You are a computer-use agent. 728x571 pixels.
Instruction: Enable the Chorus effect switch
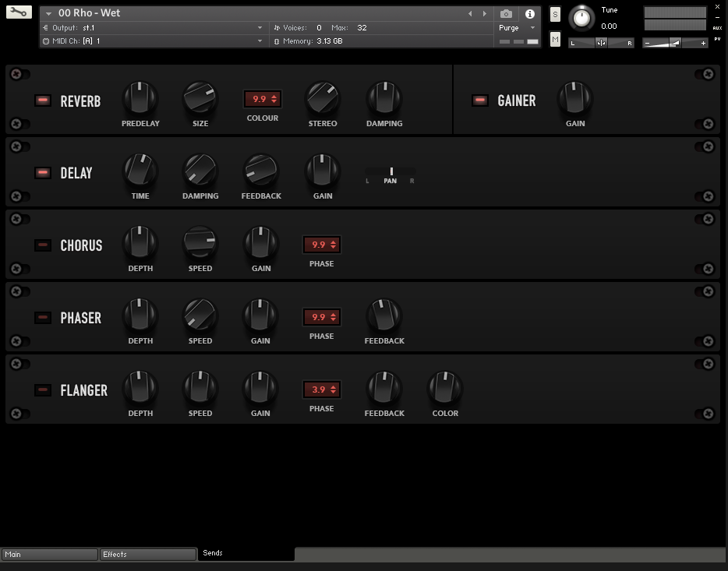coord(43,245)
